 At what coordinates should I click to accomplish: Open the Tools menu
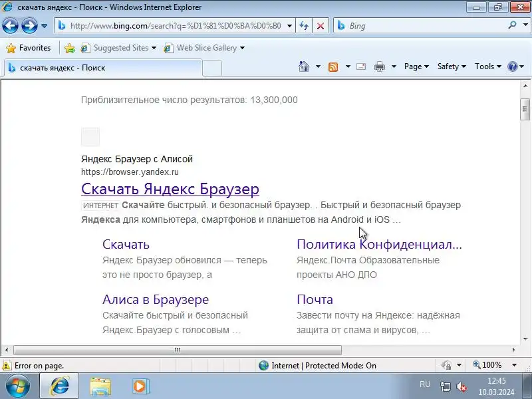click(x=488, y=66)
